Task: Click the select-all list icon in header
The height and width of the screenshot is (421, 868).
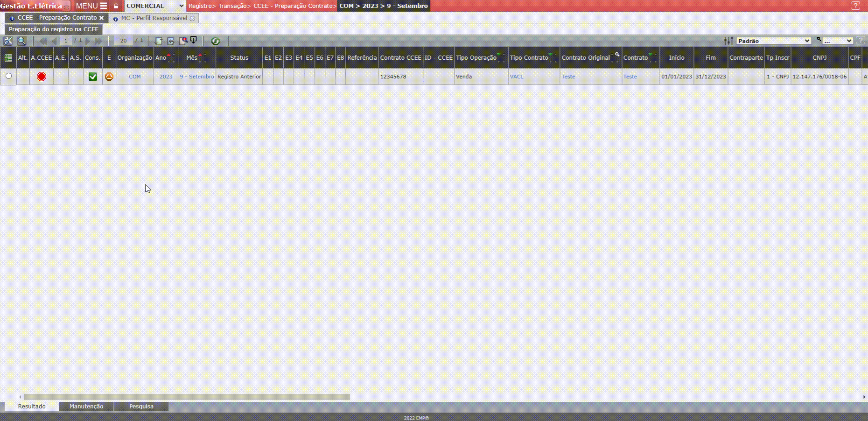Action: pyautogui.click(x=8, y=58)
